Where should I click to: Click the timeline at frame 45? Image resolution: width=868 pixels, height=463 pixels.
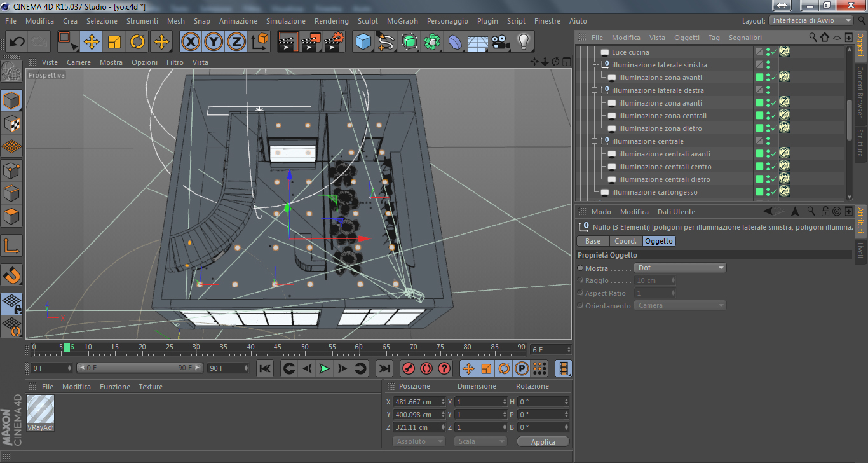pyautogui.click(x=278, y=349)
